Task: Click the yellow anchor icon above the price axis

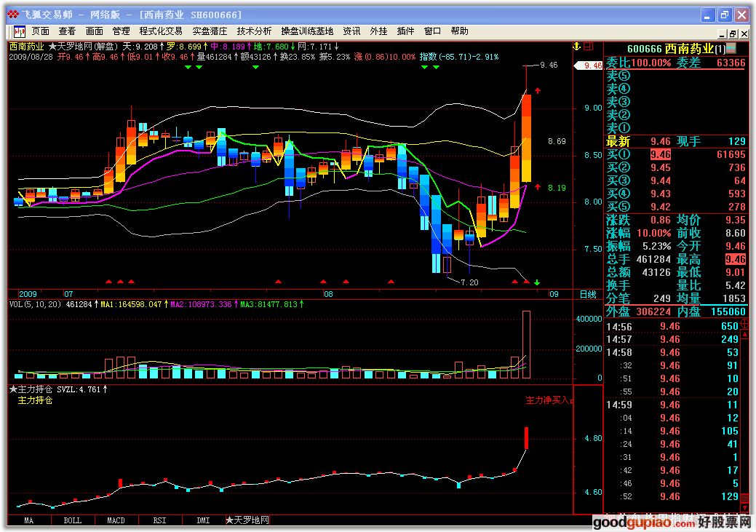Action: (x=576, y=47)
